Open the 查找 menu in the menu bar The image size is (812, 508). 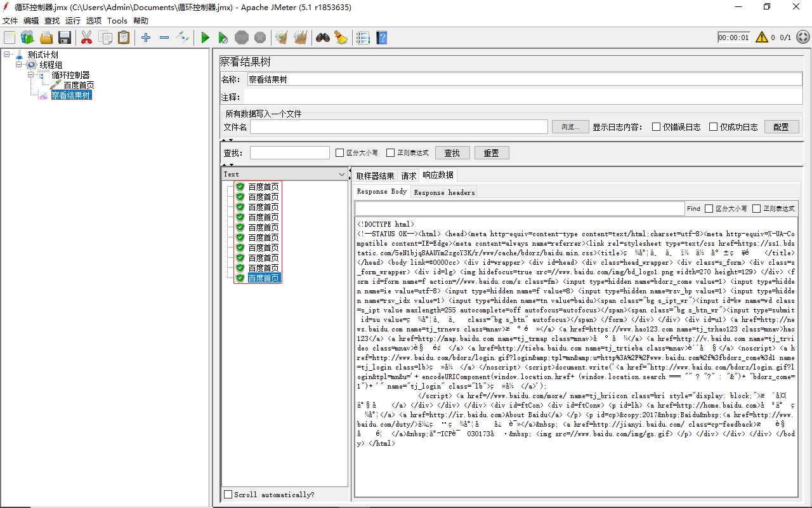click(52, 20)
